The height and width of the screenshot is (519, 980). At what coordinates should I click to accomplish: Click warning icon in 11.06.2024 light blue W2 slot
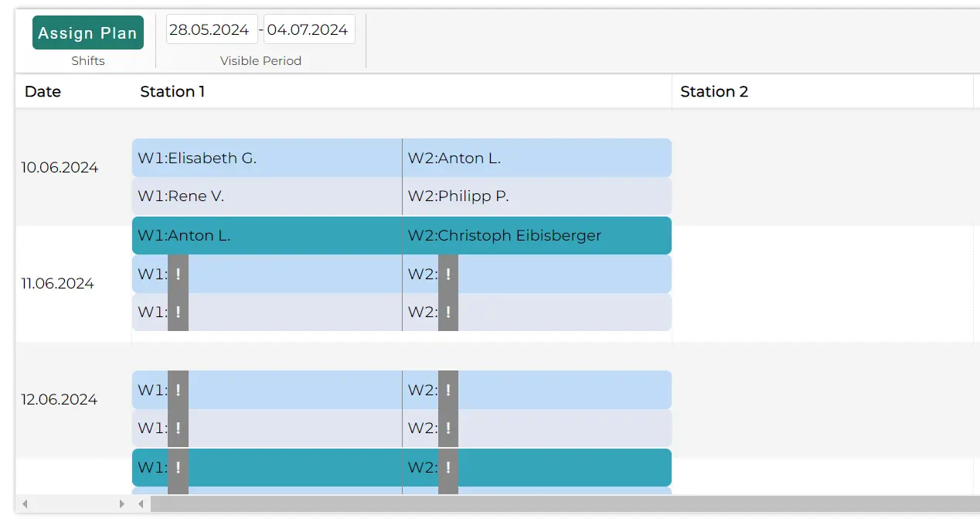pyautogui.click(x=447, y=274)
